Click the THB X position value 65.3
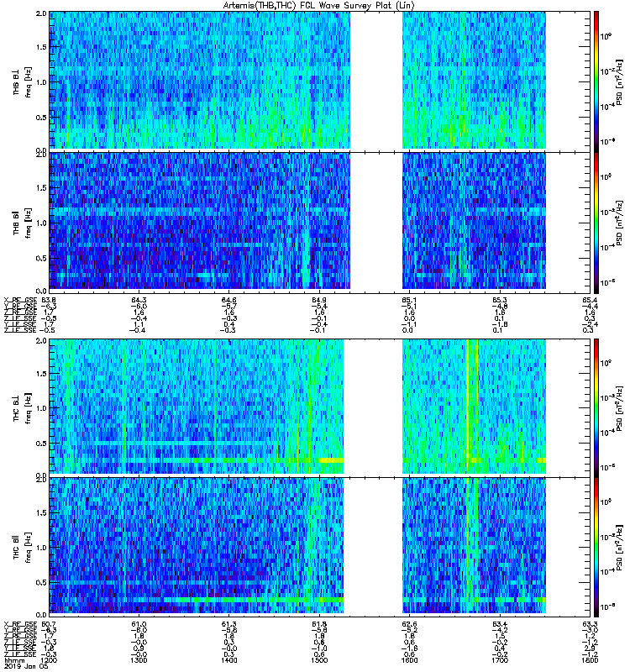The height and width of the screenshot is (672, 630). pos(500,300)
